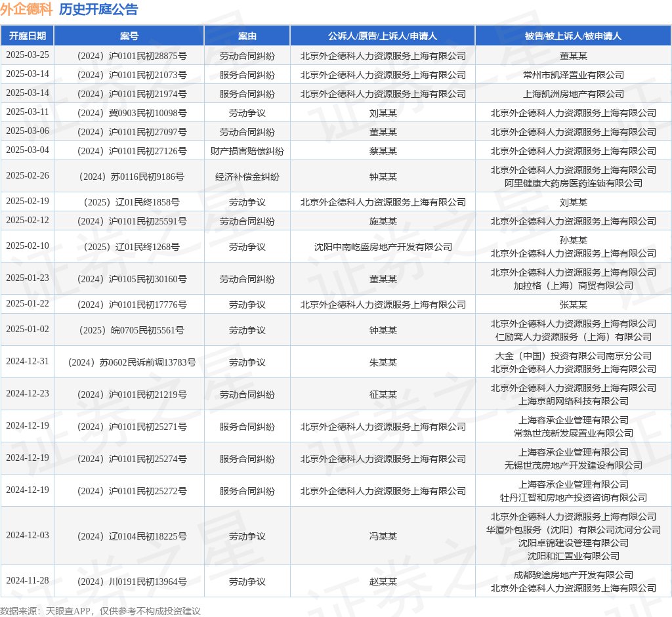
Task: Open case (2024)沪0101民初28875号
Action: (x=129, y=56)
